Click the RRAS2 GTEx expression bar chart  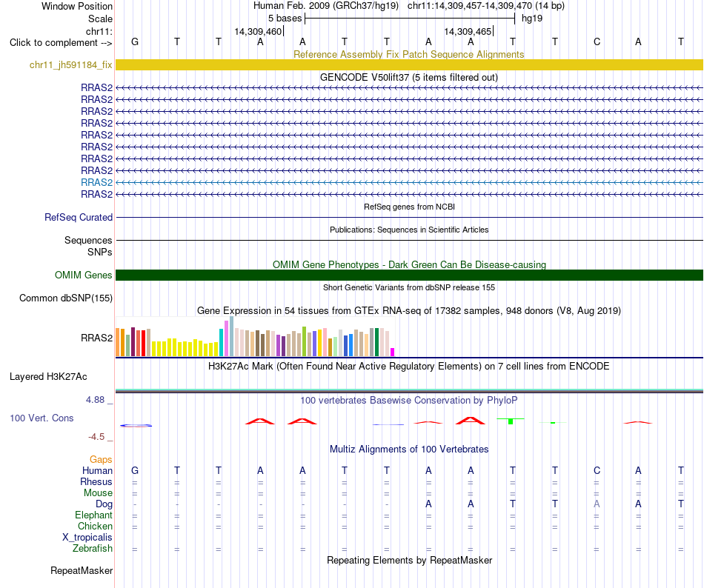pos(255,337)
